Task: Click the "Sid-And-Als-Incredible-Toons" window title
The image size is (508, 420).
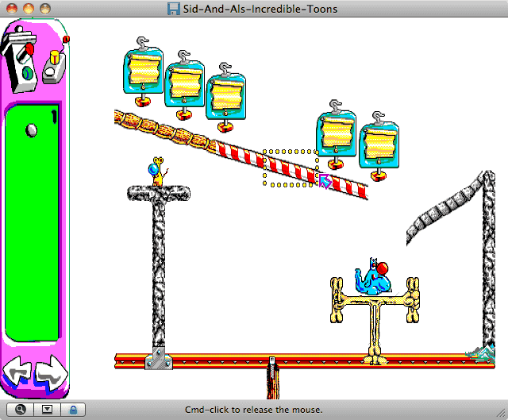Action: click(x=260, y=9)
